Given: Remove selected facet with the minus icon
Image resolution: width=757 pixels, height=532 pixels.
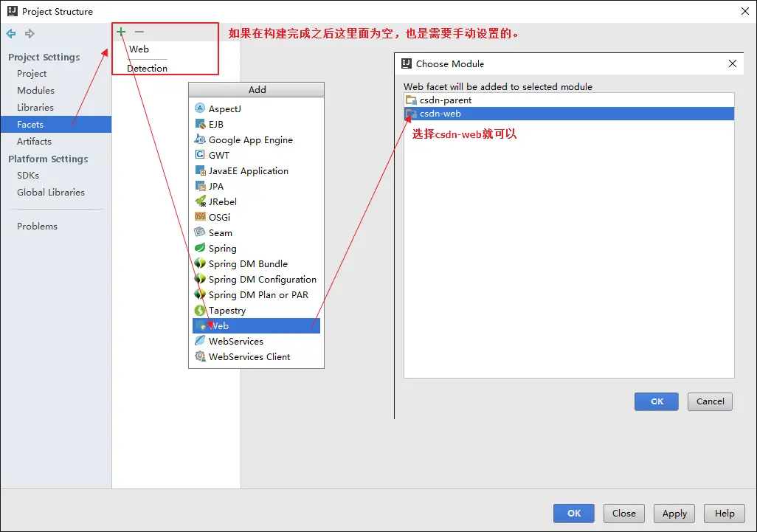Looking at the screenshot, I should 138,32.
